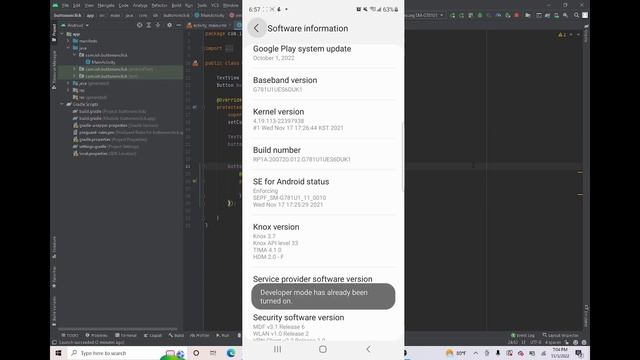Image resolution: width=640 pixels, height=360 pixels.
Task: Expand the res folder node
Action: tap(69, 90)
